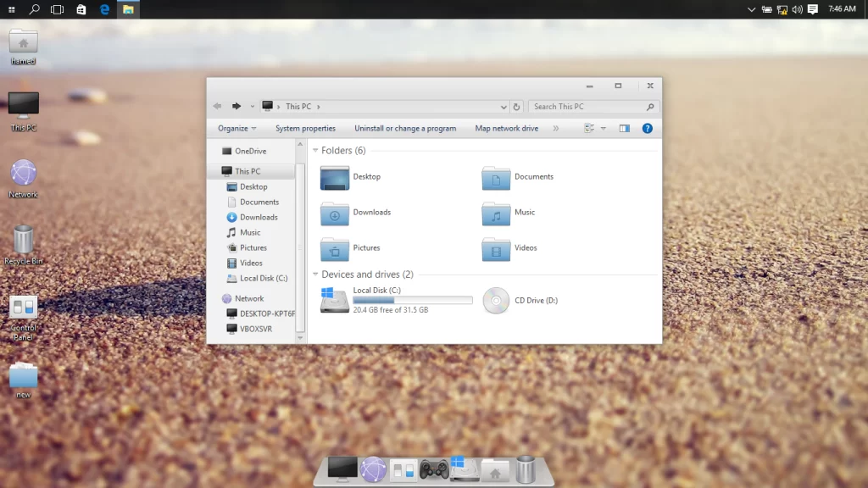This screenshot has width=868, height=488.
Task: Open the Network globe icon in the dock
Action: coord(373,469)
